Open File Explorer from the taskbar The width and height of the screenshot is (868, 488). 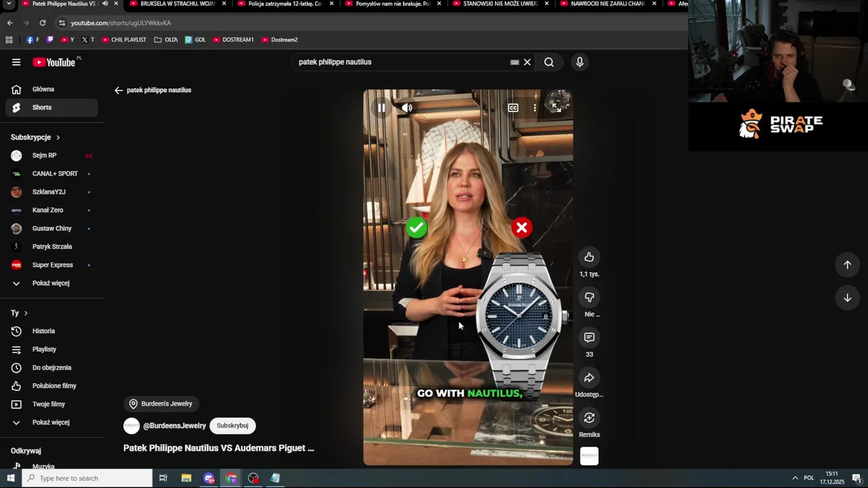[x=186, y=479]
